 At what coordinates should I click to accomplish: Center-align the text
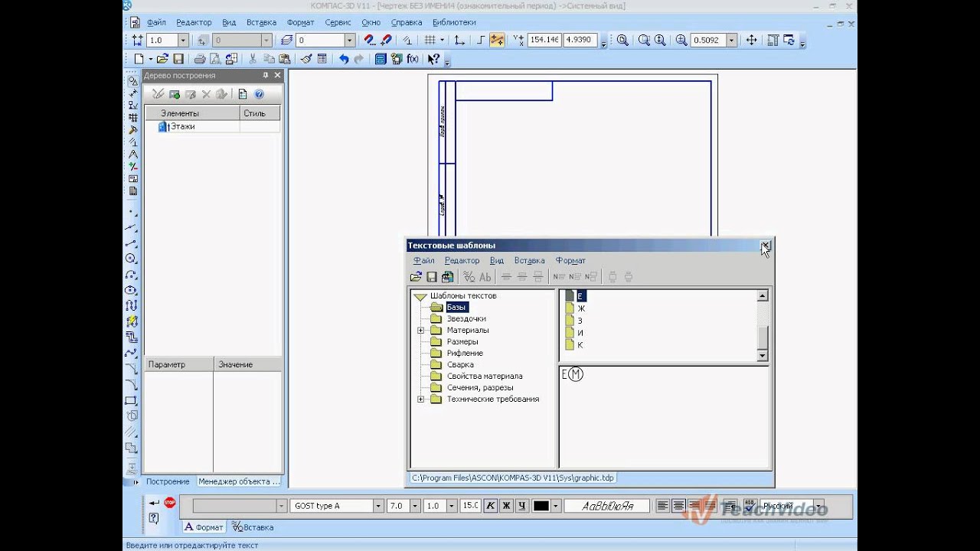pyautogui.click(x=678, y=506)
